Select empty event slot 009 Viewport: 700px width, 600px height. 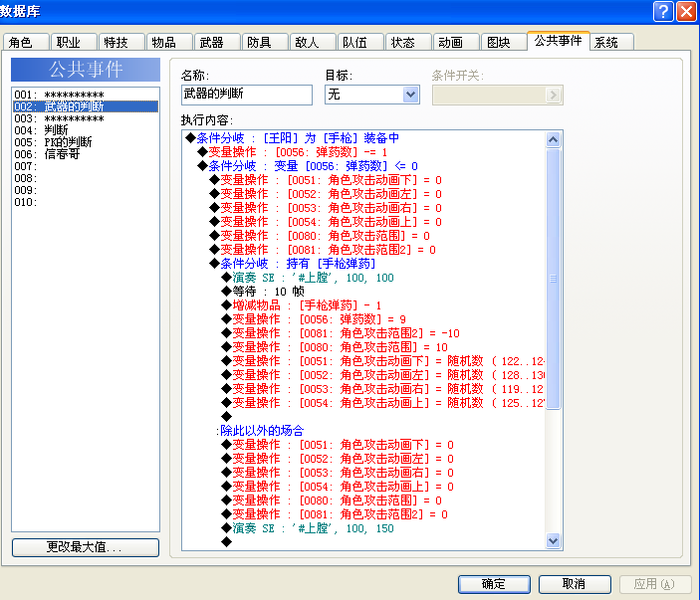[x=86, y=190]
